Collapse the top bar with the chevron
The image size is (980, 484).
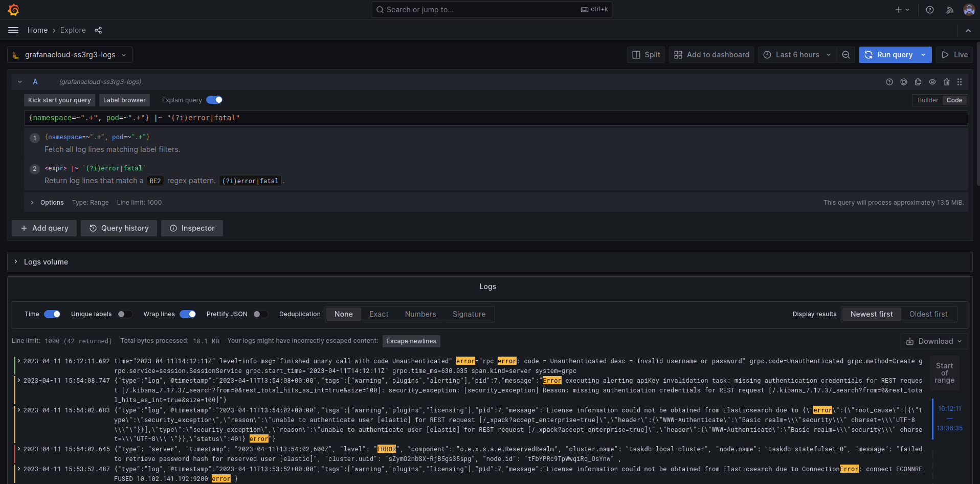[968, 31]
